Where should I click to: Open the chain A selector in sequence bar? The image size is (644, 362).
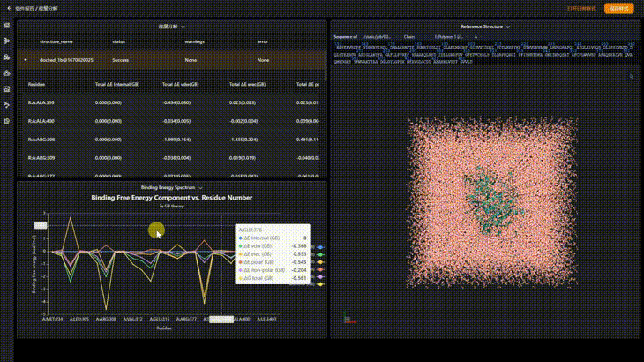coord(476,37)
